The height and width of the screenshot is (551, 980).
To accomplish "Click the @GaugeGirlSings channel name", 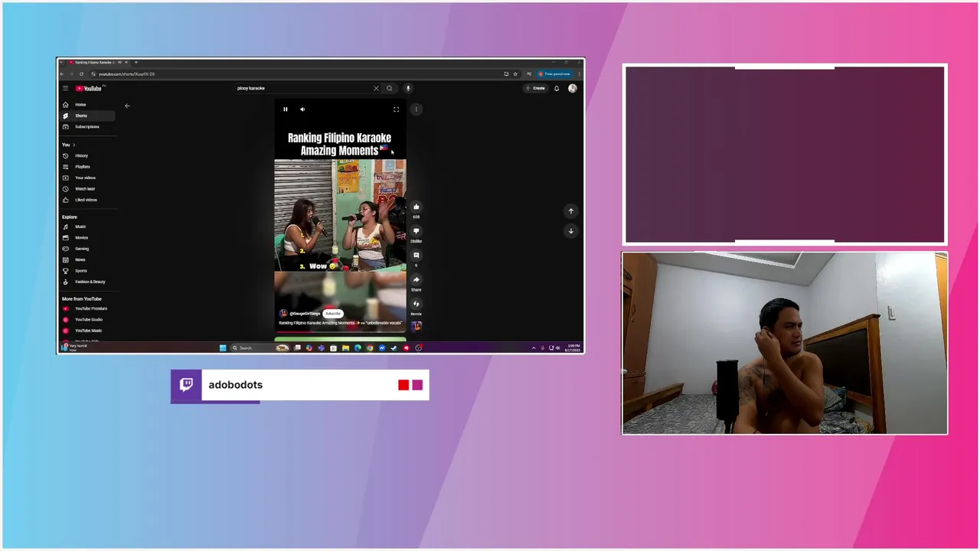I will pos(305,314).
